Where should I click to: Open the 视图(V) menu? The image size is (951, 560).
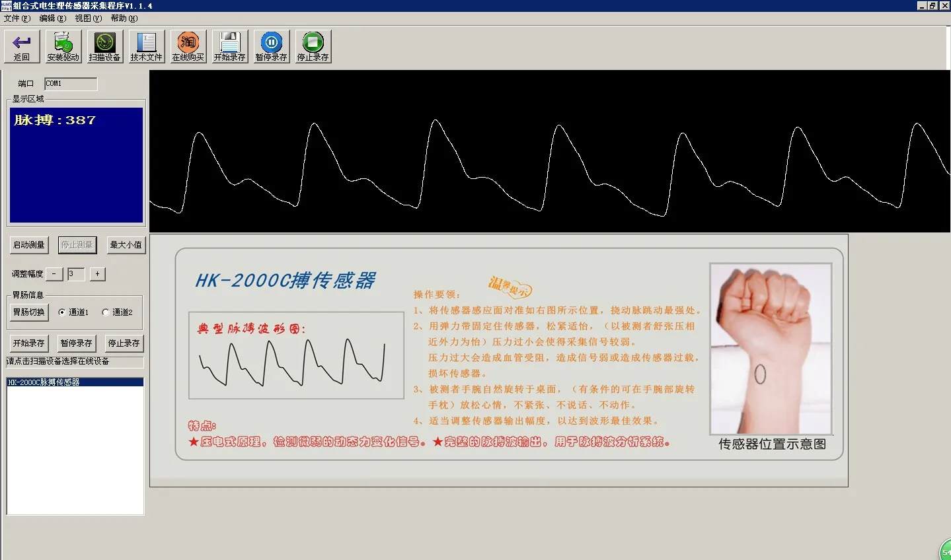click(x=89, y=18)
